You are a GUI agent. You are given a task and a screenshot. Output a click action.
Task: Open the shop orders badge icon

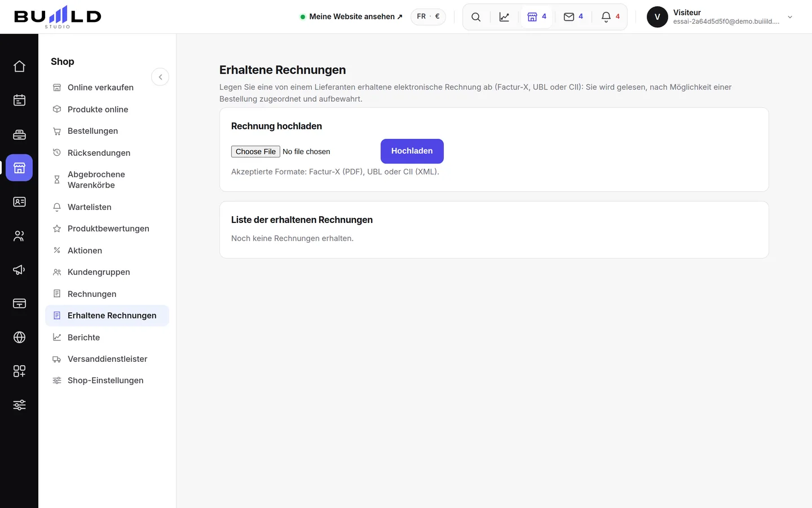[536, 17]
